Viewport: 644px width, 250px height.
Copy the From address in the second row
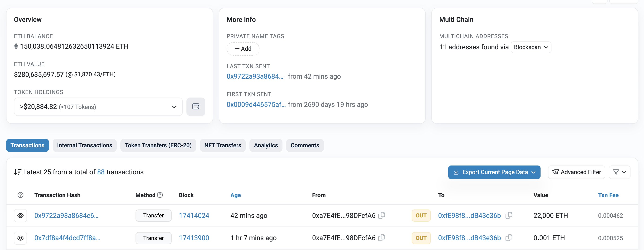[x=382, y=238]
